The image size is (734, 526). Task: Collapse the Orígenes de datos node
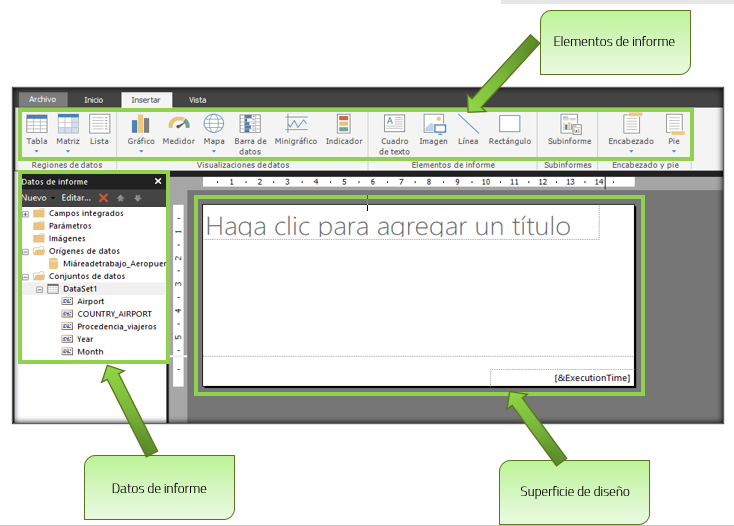26,252
